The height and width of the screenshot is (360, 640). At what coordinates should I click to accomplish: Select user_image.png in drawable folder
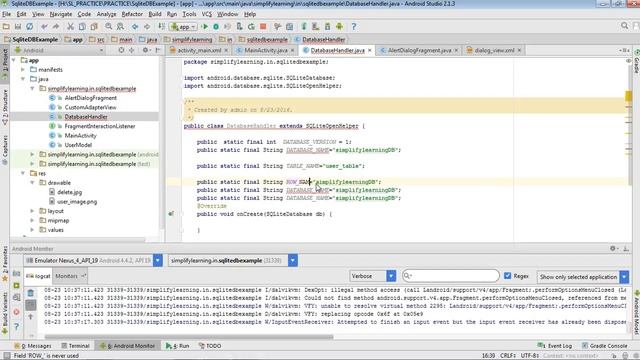click(77, 202)
